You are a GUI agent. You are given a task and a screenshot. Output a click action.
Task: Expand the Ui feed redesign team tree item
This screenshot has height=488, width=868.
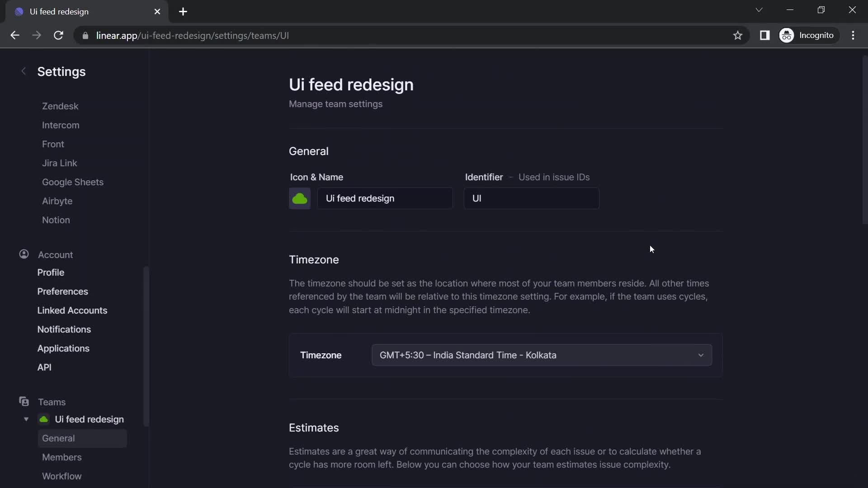(x=26, y=419)
